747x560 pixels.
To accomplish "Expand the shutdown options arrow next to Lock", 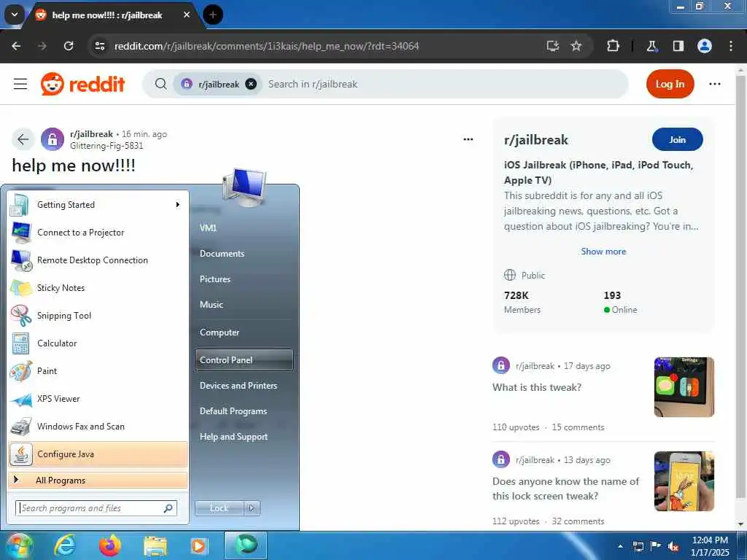I will coord(252,508).
